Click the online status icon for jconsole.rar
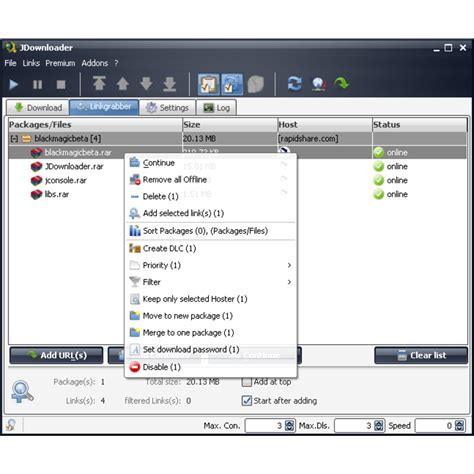474x474 pixels. pyautogui.click(x=379, y=180)
